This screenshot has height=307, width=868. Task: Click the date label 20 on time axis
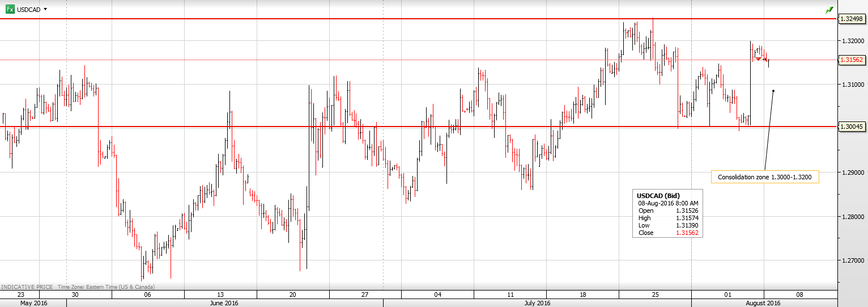292,295
